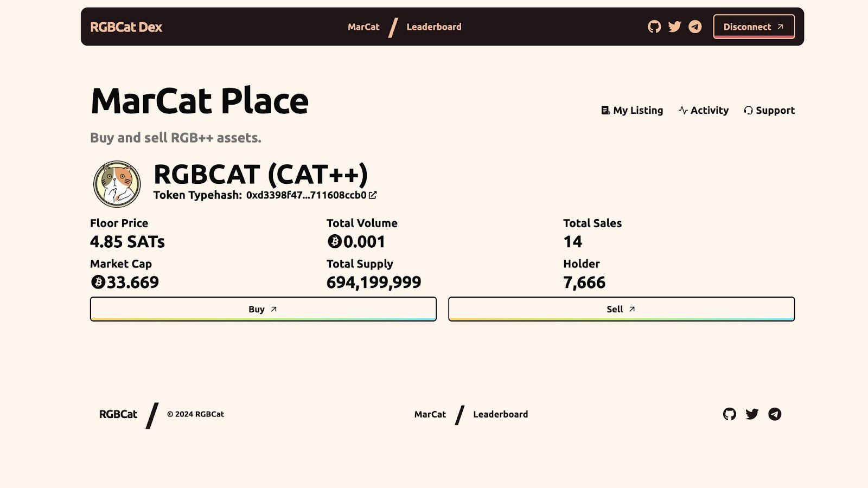
Task: Open external link icon beside token typehash
Action: point(373,195)
